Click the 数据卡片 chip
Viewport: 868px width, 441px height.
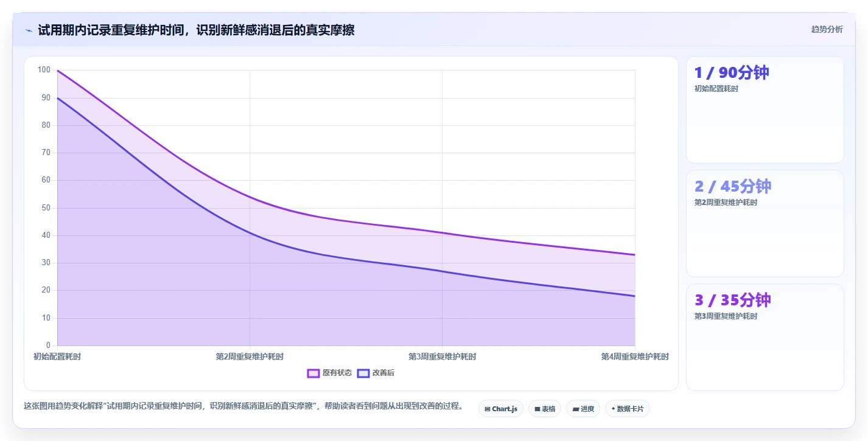[x=627, y=409]
